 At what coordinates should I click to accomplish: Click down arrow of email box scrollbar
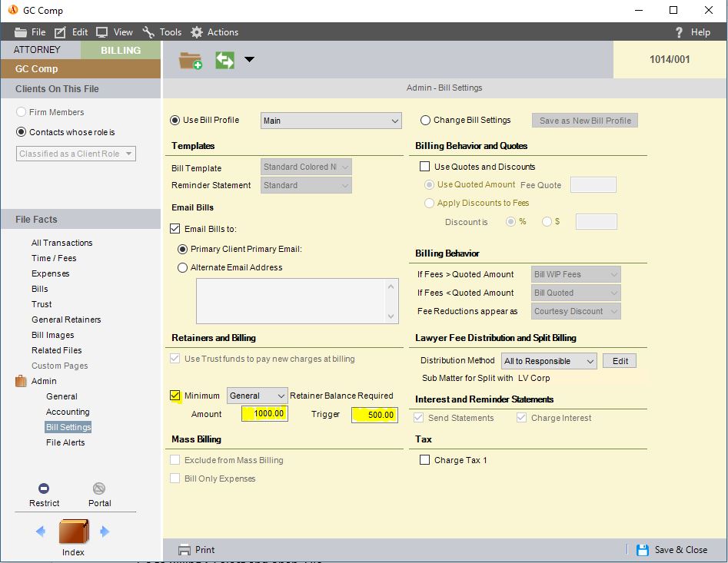(391, 316)
